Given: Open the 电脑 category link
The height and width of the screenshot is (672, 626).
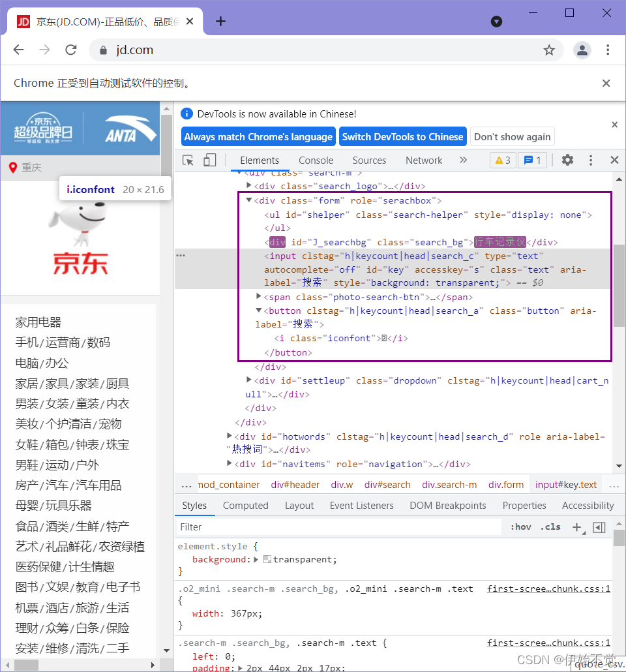Looking at the screenshot, I should point(27,363).
